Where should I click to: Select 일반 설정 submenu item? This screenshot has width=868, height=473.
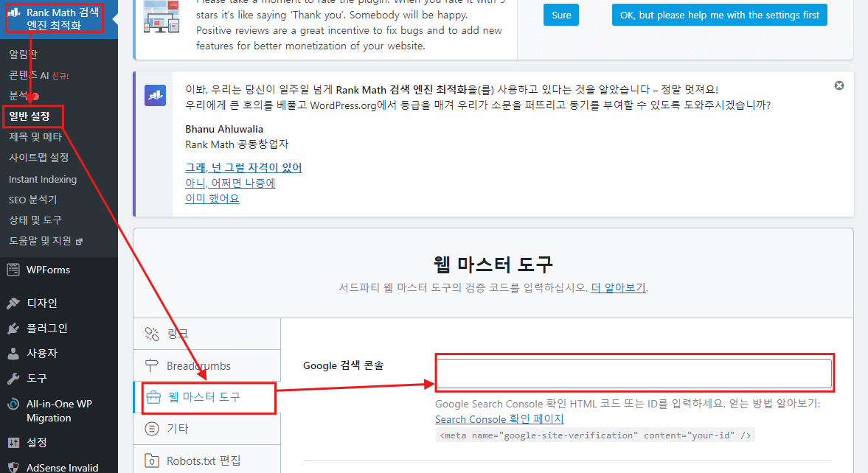pos(29,116)
